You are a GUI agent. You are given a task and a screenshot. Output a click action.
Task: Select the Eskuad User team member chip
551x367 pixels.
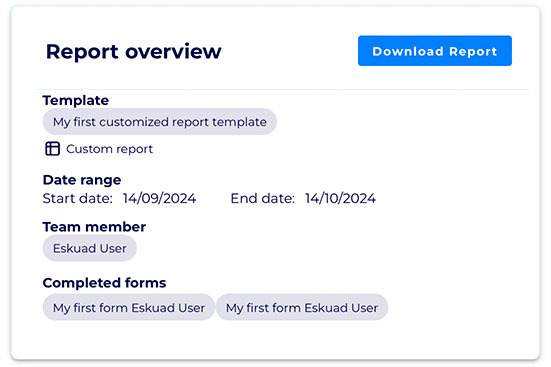[90, 248]
